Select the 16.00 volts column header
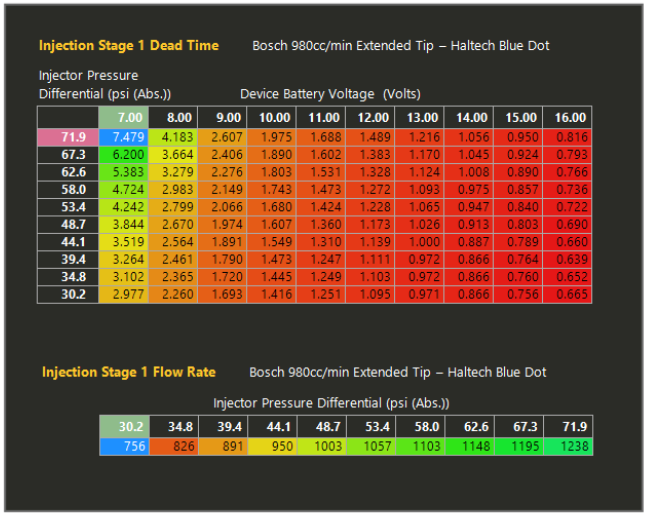648x517 pixels. (567, 118)
